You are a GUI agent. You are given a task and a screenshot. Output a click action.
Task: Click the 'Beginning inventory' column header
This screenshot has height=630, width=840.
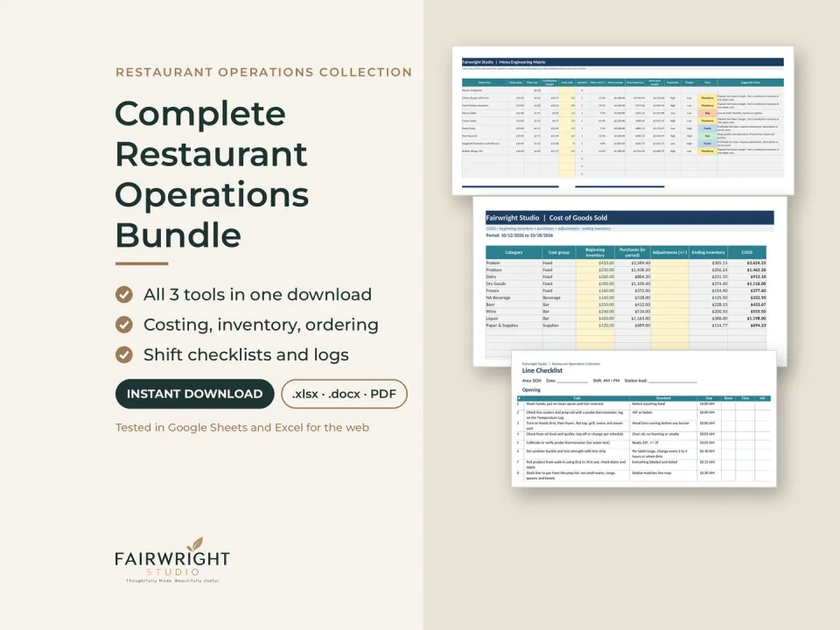click(595, 252)
